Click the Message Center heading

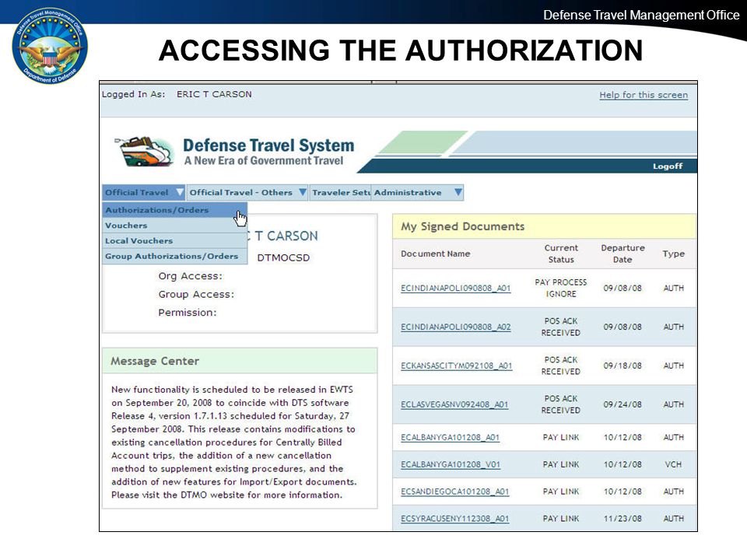click(155, 361)
